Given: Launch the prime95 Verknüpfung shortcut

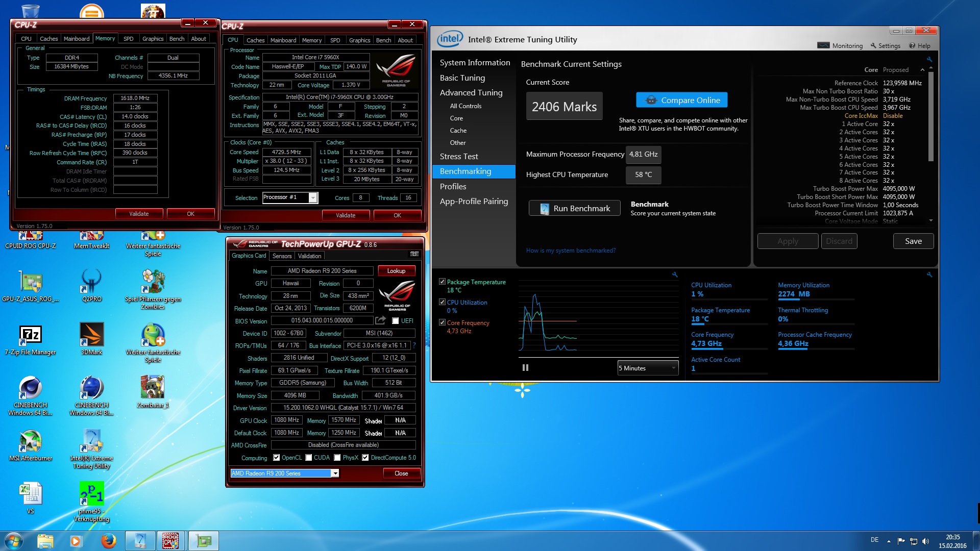Looking at the screenshot, I should (91, 502).
